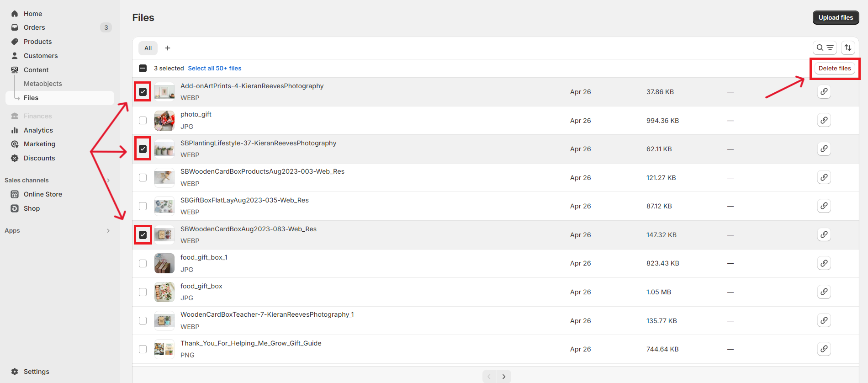The width and height of the screenshot is (868, 383).
Task: Open Metaobjects in the sidebar
Action: (x=42, y=84)
